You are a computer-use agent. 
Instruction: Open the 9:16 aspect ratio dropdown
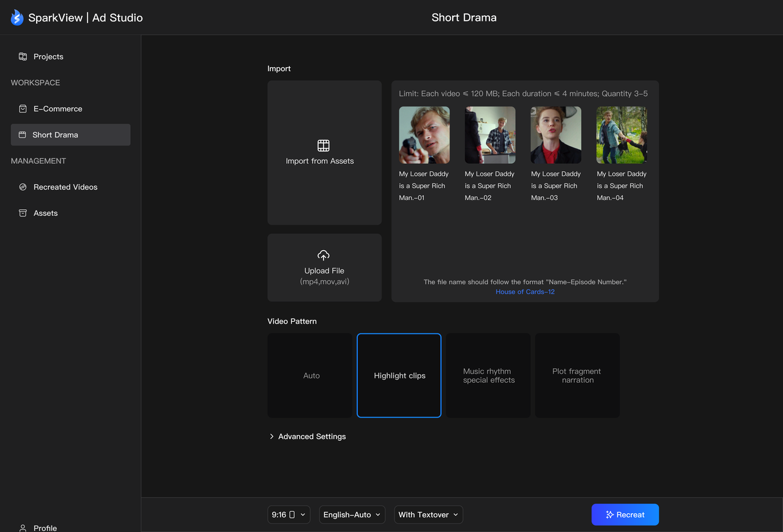[x=289, y=515]
